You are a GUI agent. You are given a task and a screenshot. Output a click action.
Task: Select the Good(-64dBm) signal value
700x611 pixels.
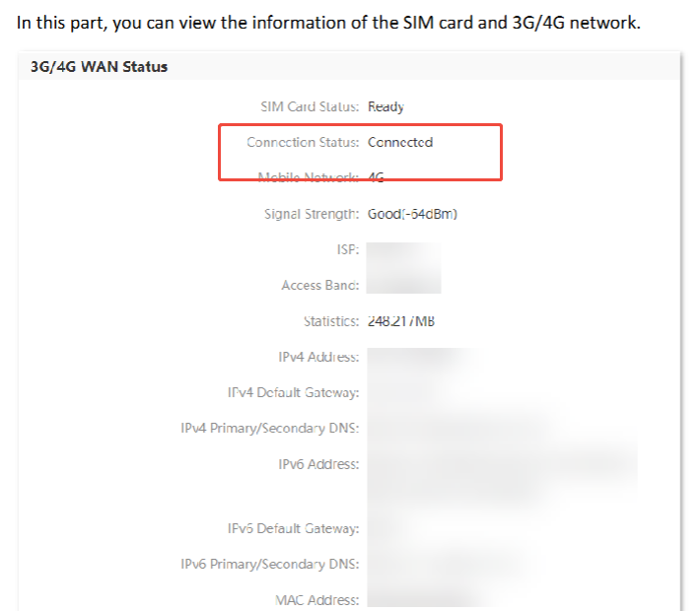tap(412, 213)
